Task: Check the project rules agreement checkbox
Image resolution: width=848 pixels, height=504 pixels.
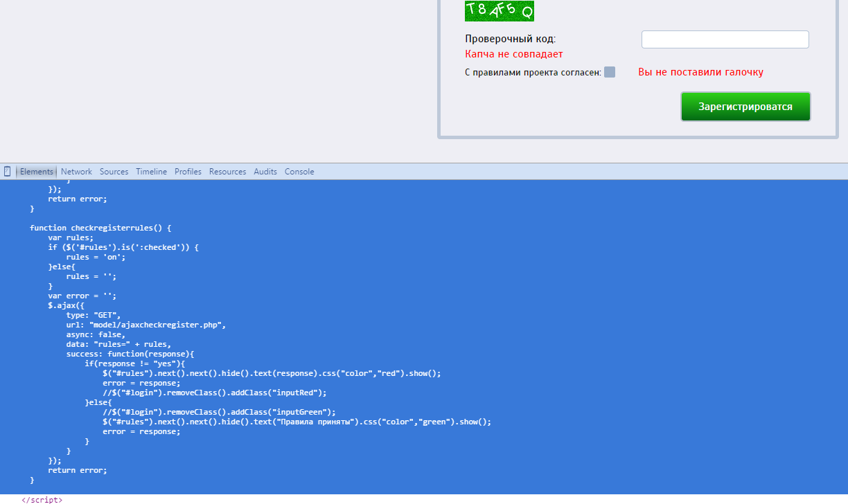Action: click(610, 72)
